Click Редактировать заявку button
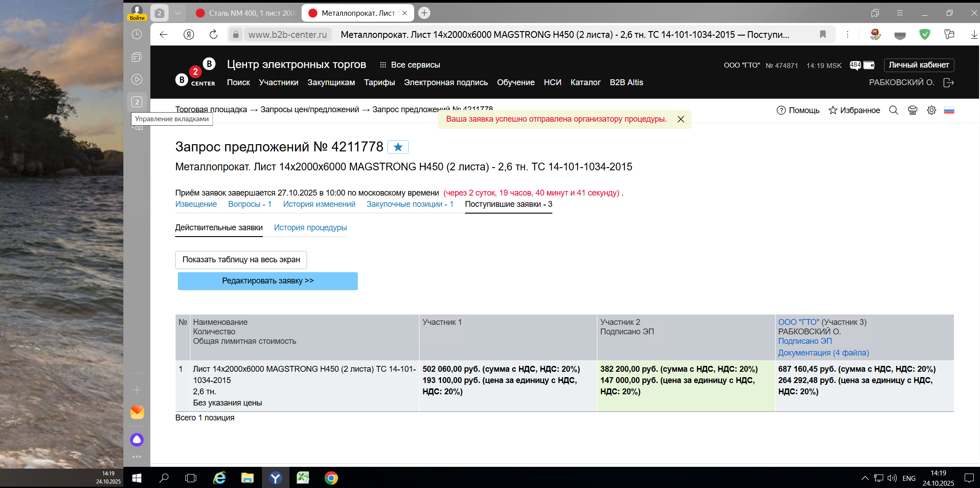This screenshot has width=980, height=488. [x=267, y=281]
